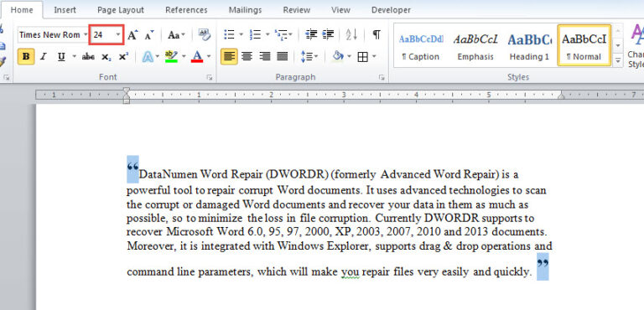Open the font size dropdown arrow
This screenshot has height=310, width=644.
(x=118, y=35)
